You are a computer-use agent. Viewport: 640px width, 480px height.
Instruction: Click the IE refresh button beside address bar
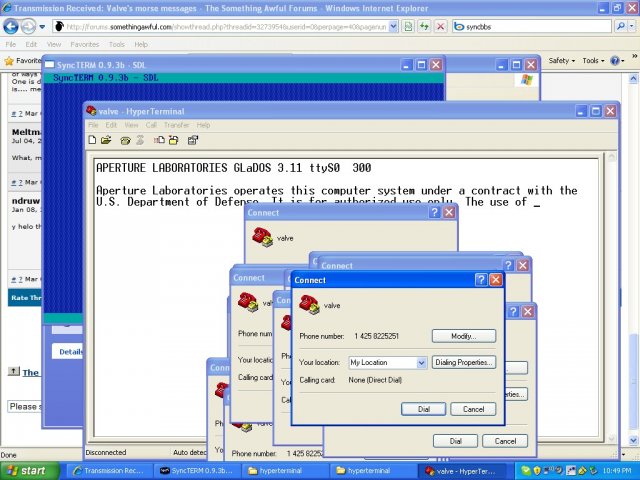422,25
